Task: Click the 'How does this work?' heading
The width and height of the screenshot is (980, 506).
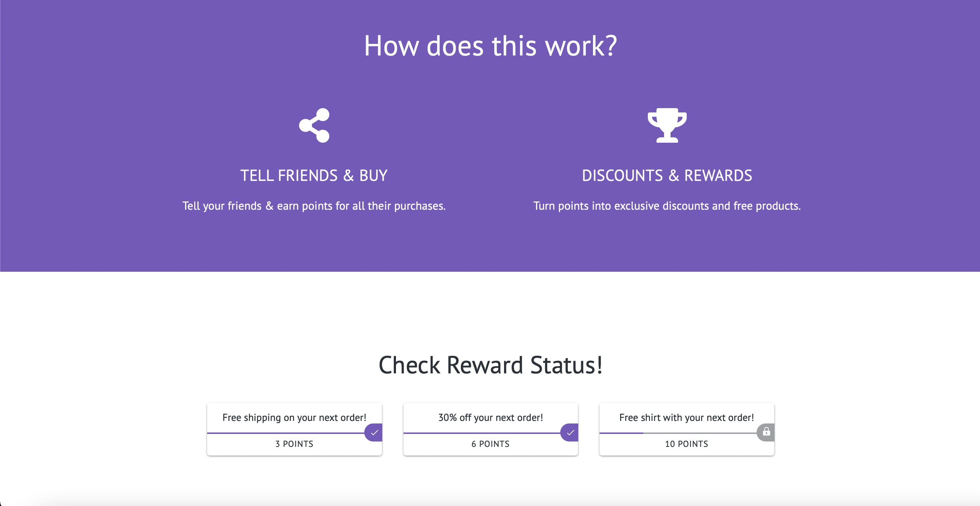Action: point(490,46)
